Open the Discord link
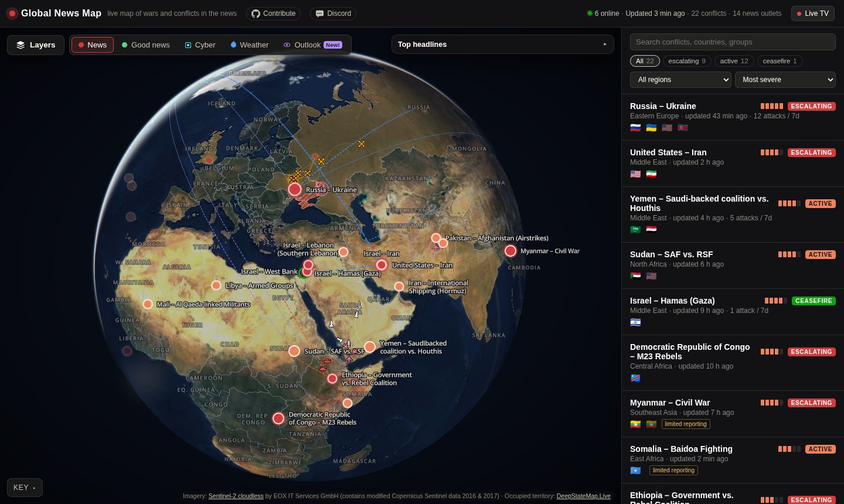 (x=333, y=13)
